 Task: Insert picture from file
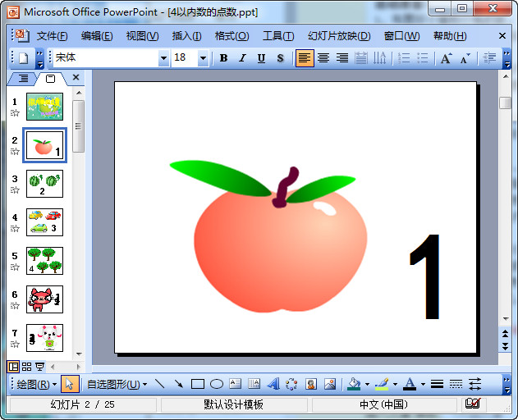[x=330, y=384]
